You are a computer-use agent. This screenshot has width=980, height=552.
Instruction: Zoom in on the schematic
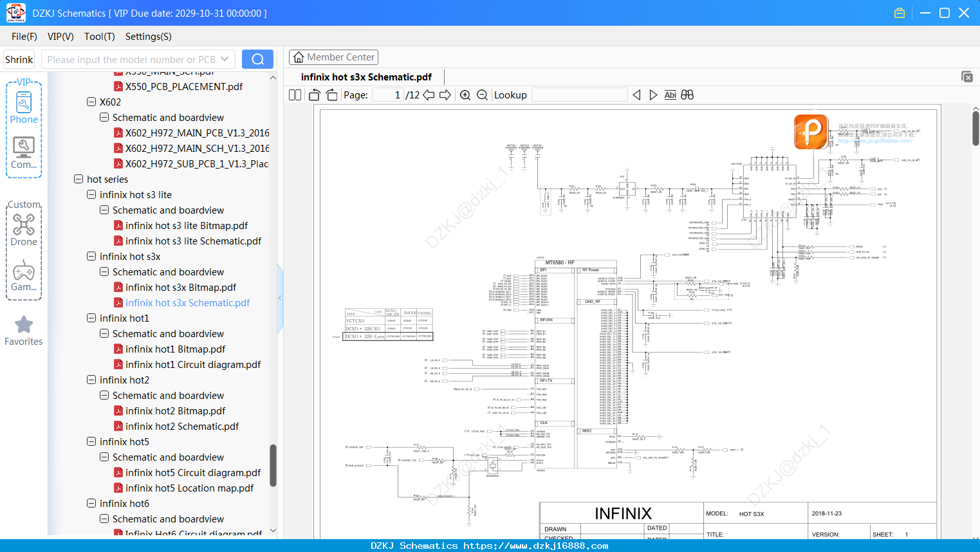click(x=465, y=95)
